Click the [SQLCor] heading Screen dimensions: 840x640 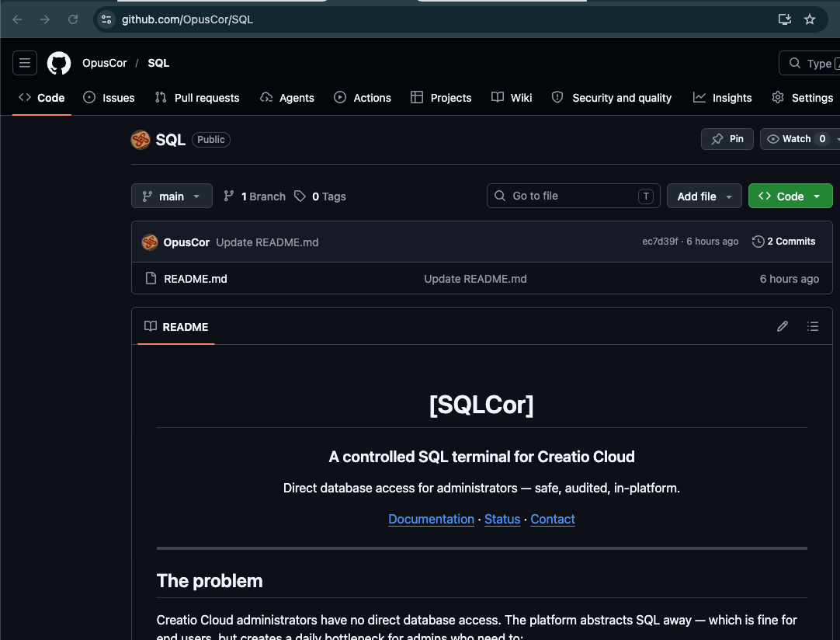[481, 404]
